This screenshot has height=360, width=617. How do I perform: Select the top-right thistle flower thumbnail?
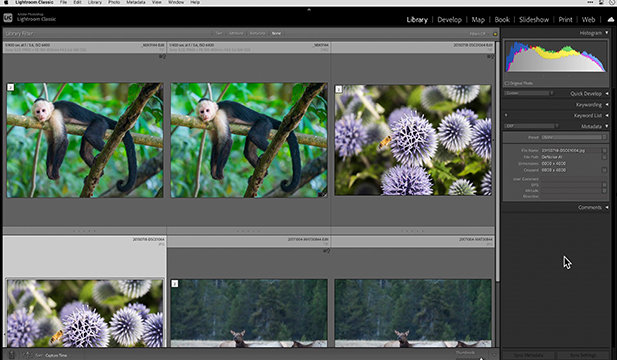pyautogui.click(x=413, y=140)
